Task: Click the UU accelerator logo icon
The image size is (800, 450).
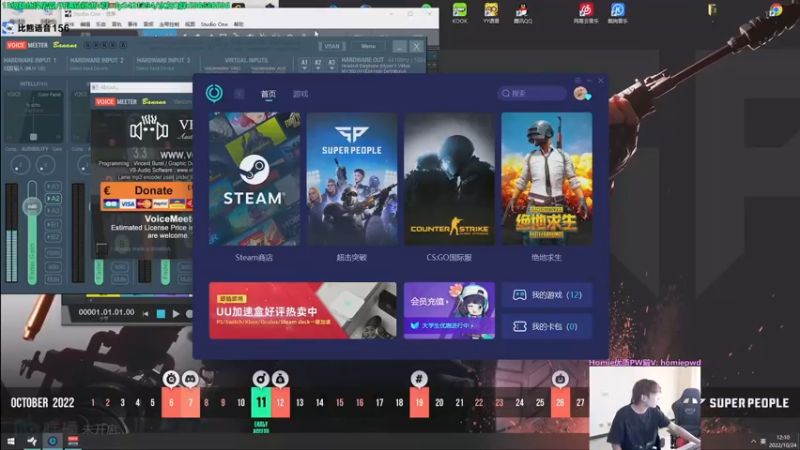Action: click(214, 93)
